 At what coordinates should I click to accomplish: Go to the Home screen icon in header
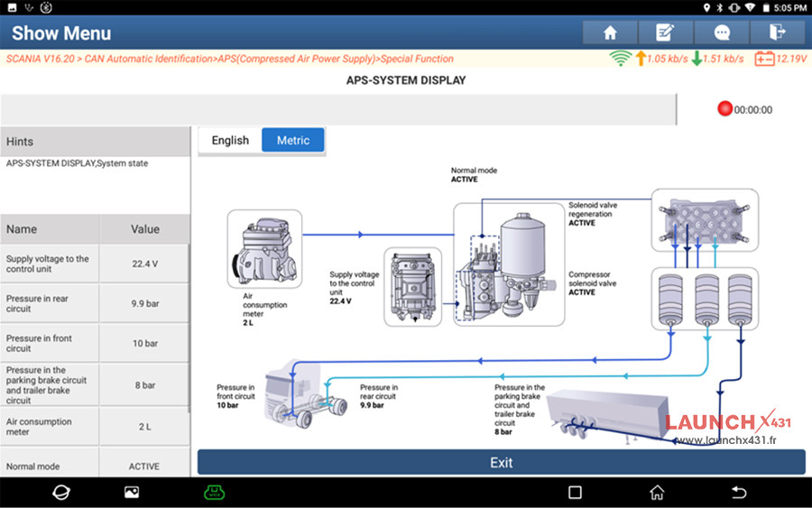610,32
